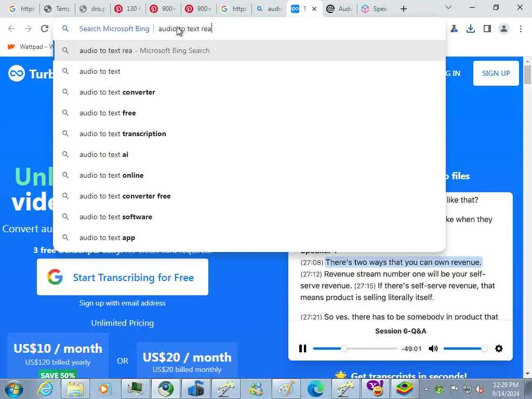Select 'audio to text transcription' suggestion

[x=249, y=134]
